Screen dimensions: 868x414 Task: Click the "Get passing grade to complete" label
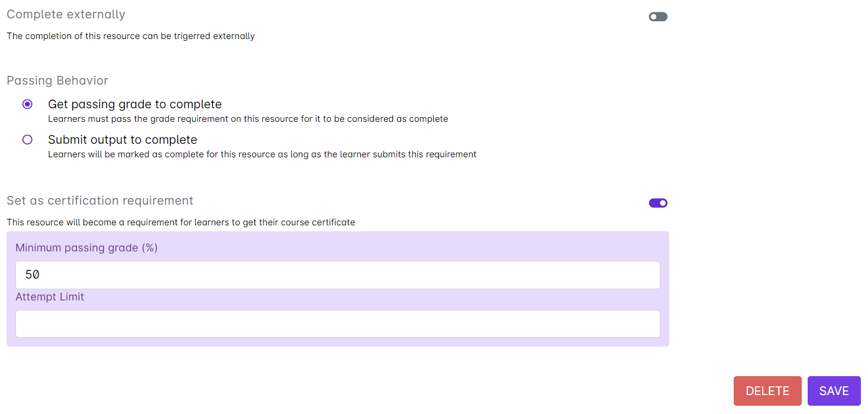tap(135, 104)
